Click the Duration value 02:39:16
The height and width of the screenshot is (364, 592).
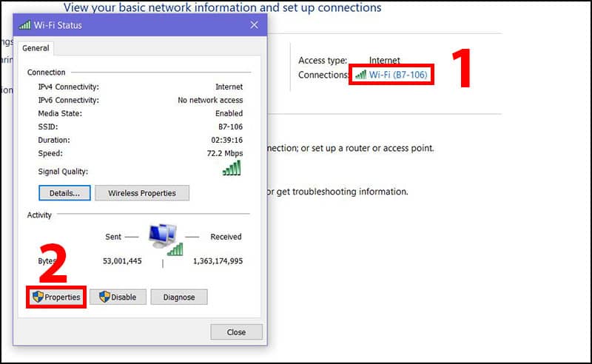pyautogui.click(x=226, y=140)
